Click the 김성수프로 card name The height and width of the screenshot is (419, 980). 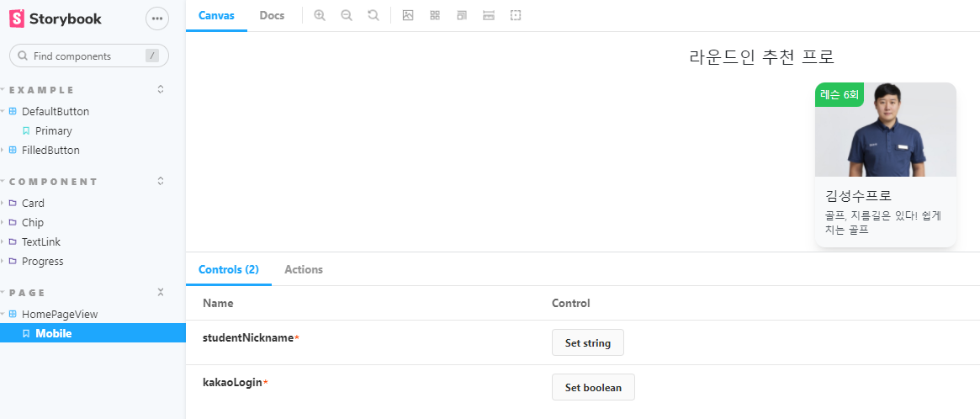click(x=858, y=196)
